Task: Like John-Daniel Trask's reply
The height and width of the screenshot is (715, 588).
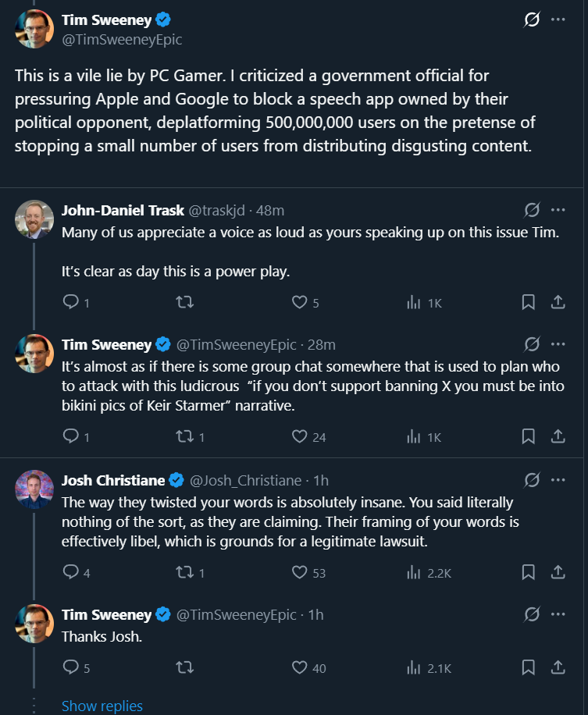Action: click(299, 302)
